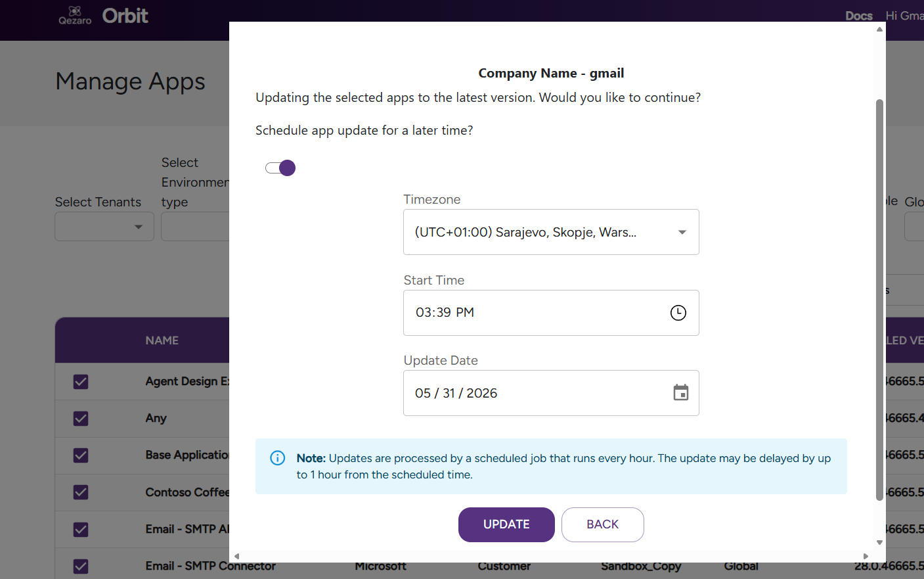Open the Select Environment type dropdown

coord(195,227)
